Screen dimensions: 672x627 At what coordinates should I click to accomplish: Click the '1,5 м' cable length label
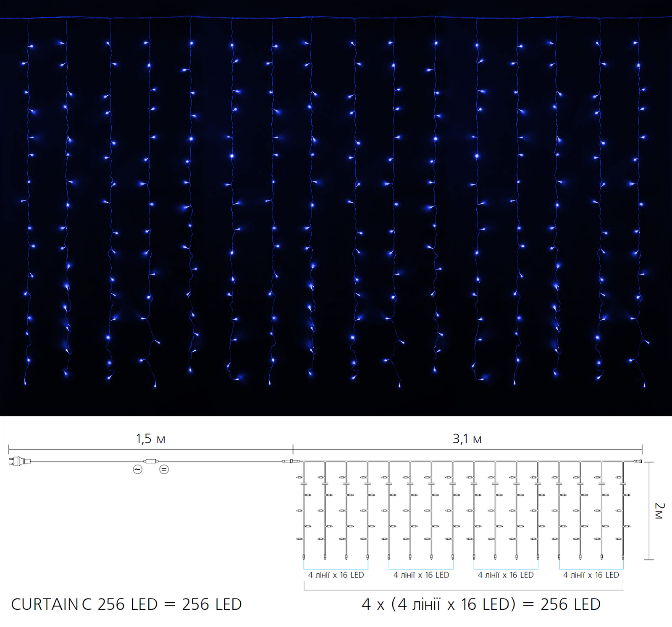click(150, 439)
